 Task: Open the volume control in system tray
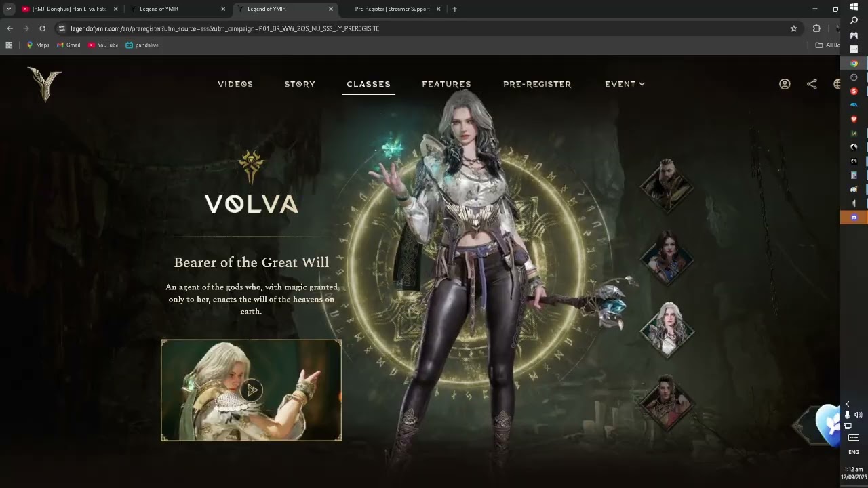pyautogui.click(x=858, y=415)
